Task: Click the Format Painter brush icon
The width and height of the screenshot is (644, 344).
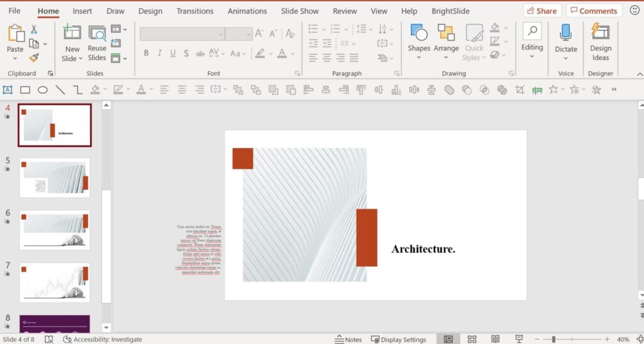Action: tap(34, 58)
